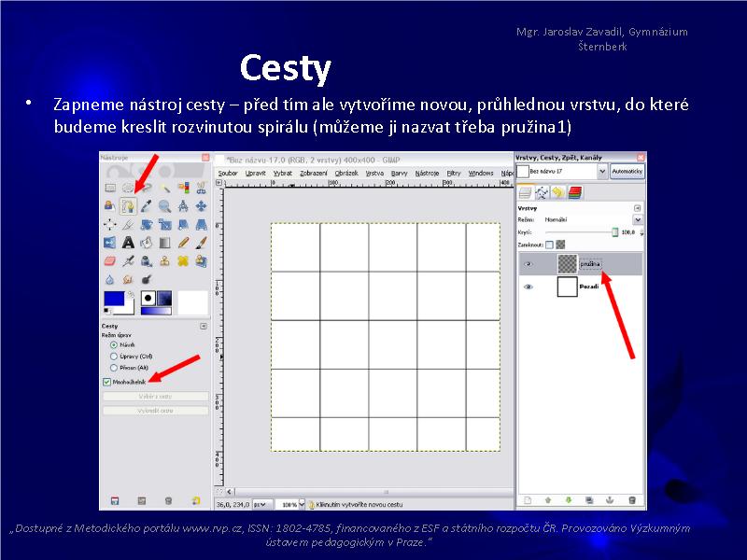Select the Fuzzy Select magic wand tool
The height and width of the screenshot is (560, 747).
pos(165,189)
